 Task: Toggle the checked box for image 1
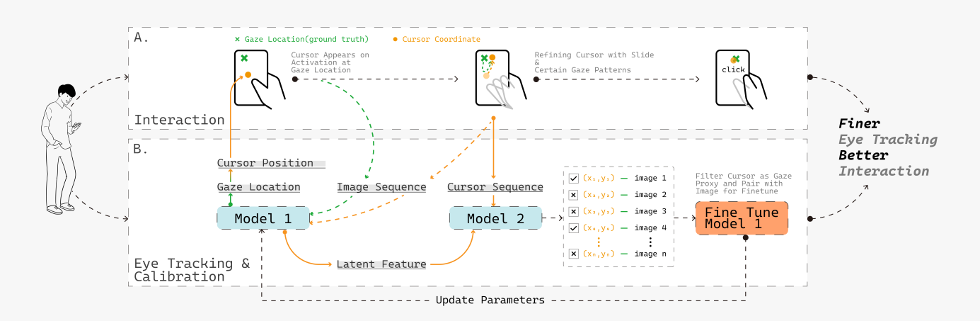(574, 178)
